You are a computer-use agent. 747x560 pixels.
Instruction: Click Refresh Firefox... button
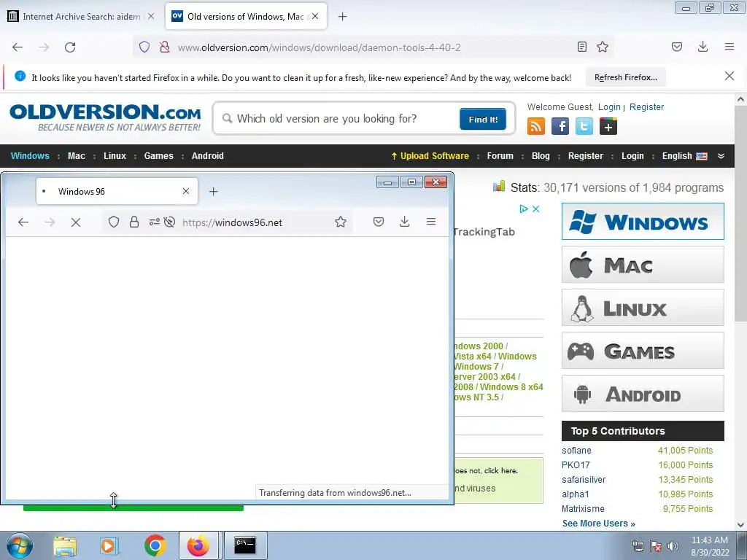(625, 77)
